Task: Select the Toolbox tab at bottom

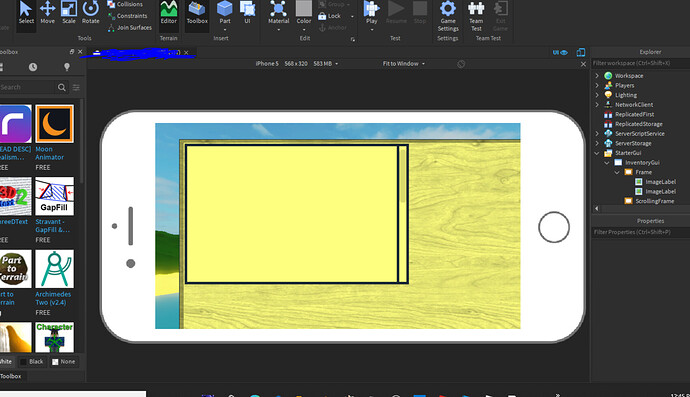Action: click(x=11, y=376)
